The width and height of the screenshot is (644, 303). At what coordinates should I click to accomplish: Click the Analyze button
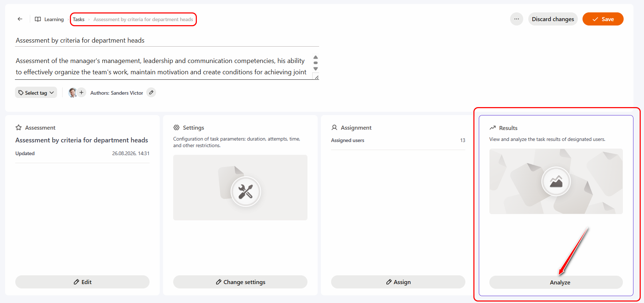click(x=556, y=282)
